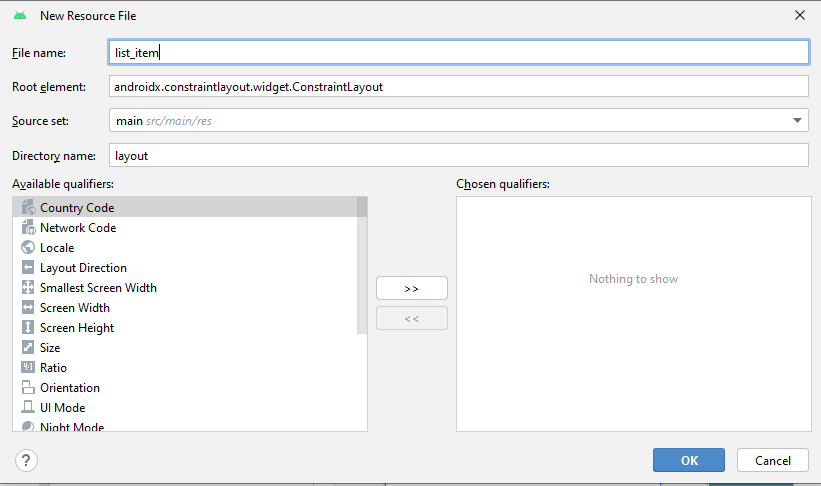Screen dimensions: 821x486
Task: Click the Root element input field
Action: click(x=458, y=87)
